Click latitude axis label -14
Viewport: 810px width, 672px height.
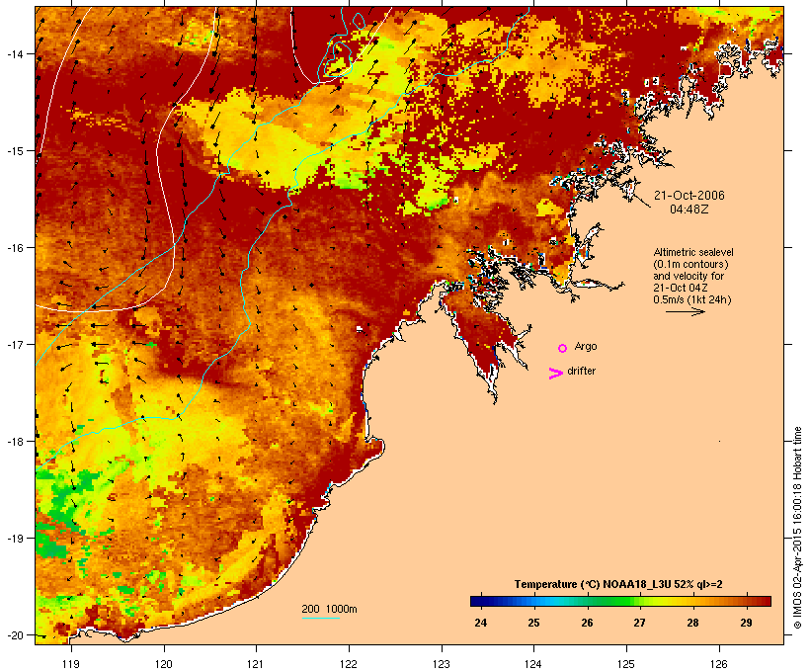point(15,53)
